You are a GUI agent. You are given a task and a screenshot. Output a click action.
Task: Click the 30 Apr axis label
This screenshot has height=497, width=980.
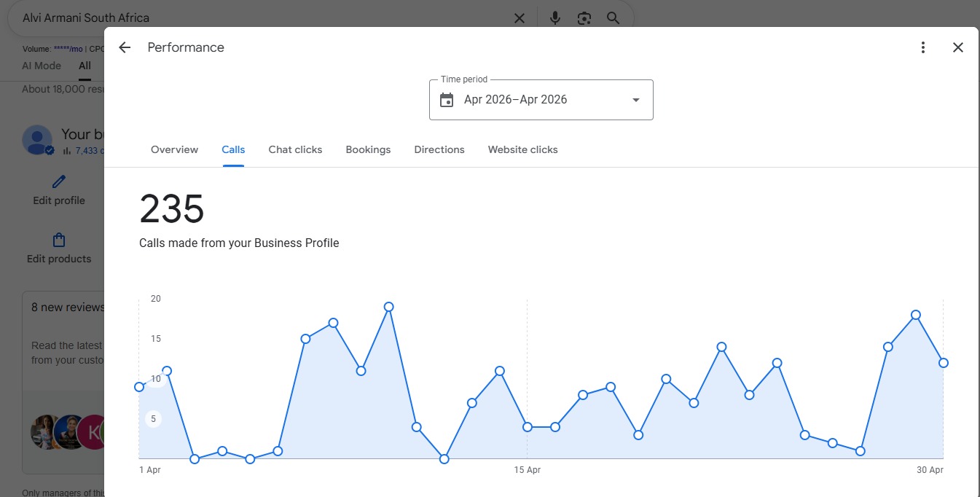(x=930, y=470)
